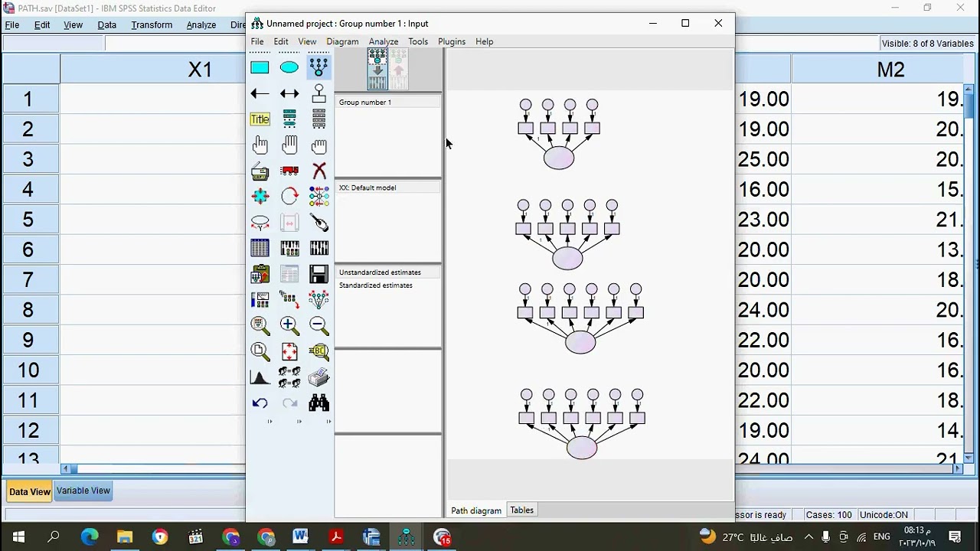Image resolution: width=980 pixels, height=551 pixels.
Task: Select the cell showing 25.00 in SPSS data
Action: pos(763,159)
